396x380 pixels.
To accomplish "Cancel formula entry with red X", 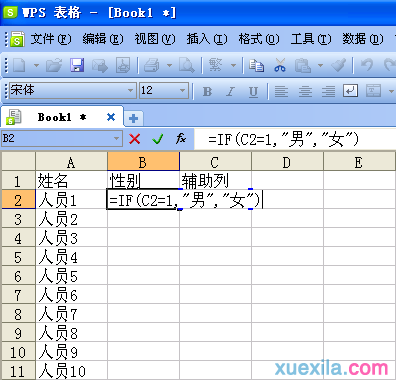I will [135, 138].
